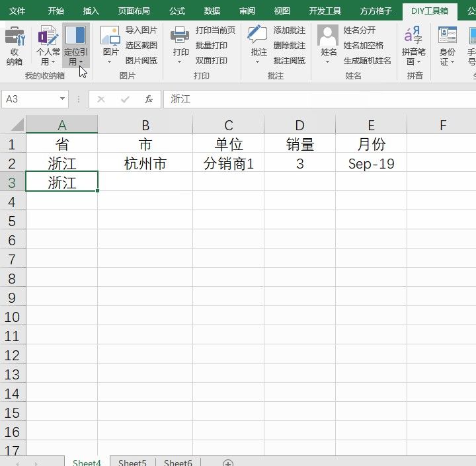
Task: Select row 10 header
Action: pyautogui.click(x=12, y=317)
